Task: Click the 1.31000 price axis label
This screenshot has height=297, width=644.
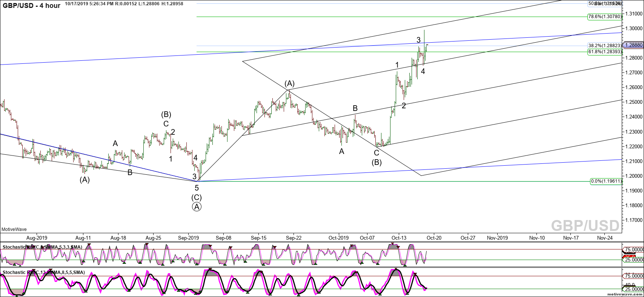Action: 634,14
